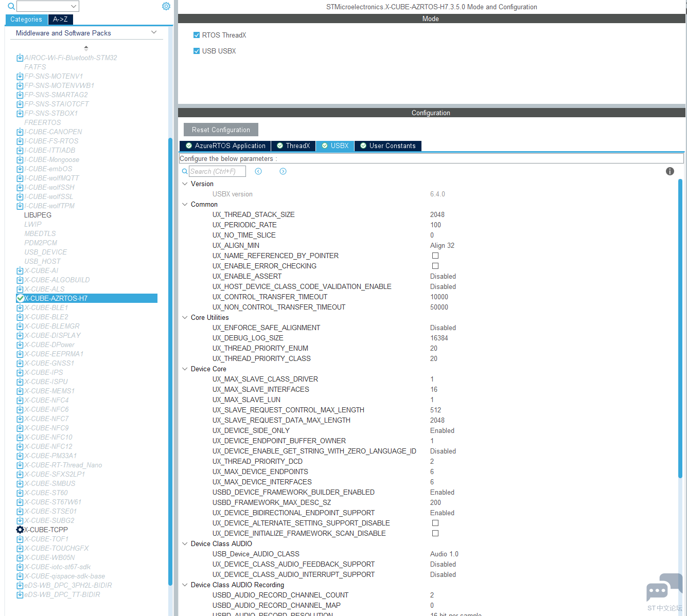The width and height of the screenshot is (687, 616).
Task: Click download icon beside I-CUBE-CANOPEN
Action: [x=20, y=132]
